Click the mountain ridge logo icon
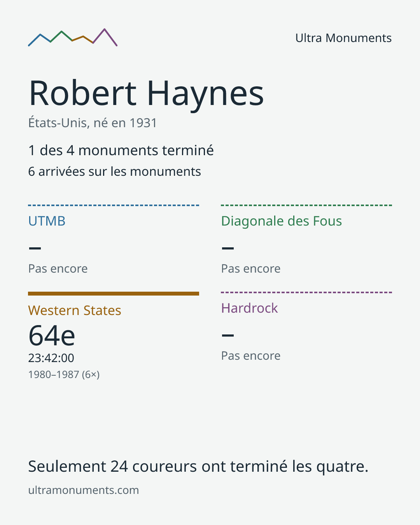The height and width of the screenshot is (525, 420). coord(73,37)
